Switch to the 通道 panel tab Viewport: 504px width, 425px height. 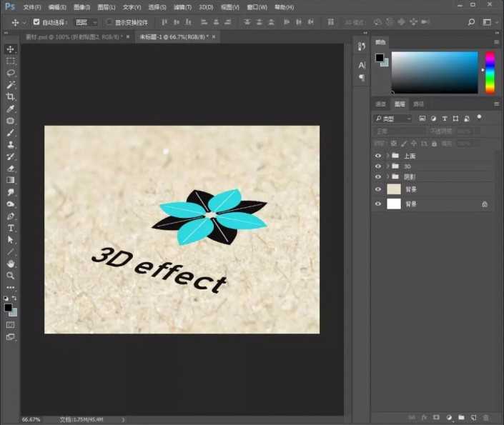pos(381,104)
